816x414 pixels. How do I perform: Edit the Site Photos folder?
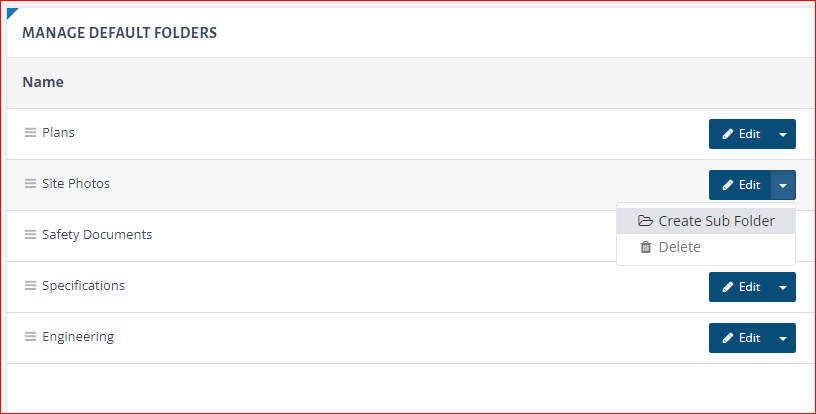coord(740,185)
